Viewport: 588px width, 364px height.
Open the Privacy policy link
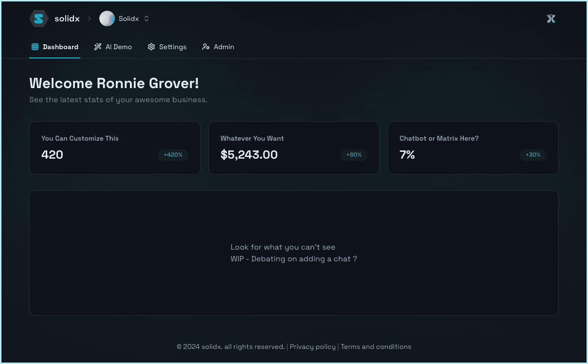[312, 347]
